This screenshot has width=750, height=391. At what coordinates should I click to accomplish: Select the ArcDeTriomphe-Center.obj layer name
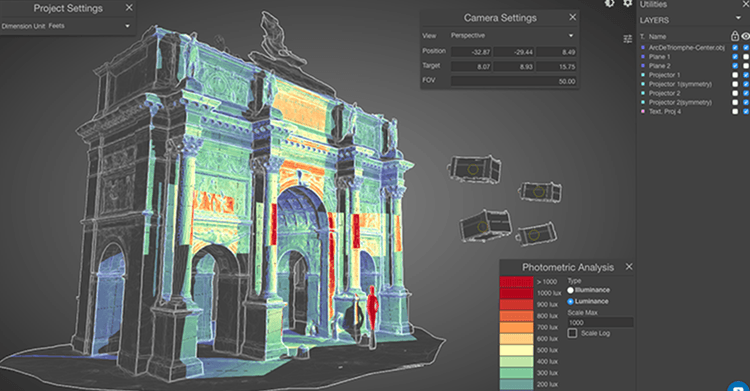point(686,47)
